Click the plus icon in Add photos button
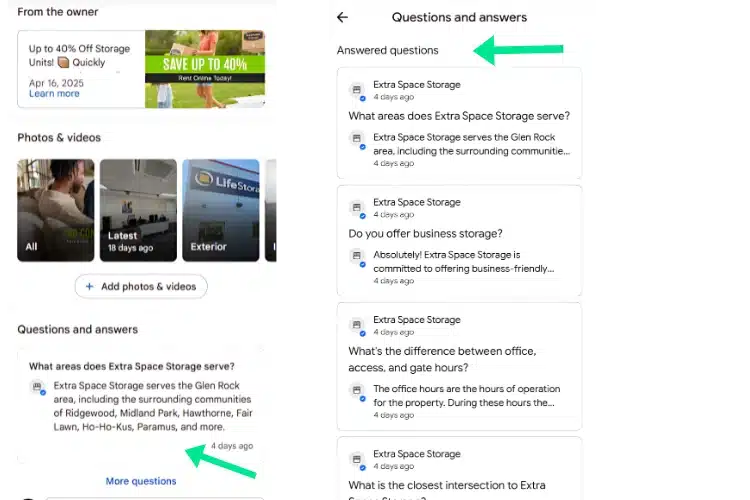 [x=89, y=287]
